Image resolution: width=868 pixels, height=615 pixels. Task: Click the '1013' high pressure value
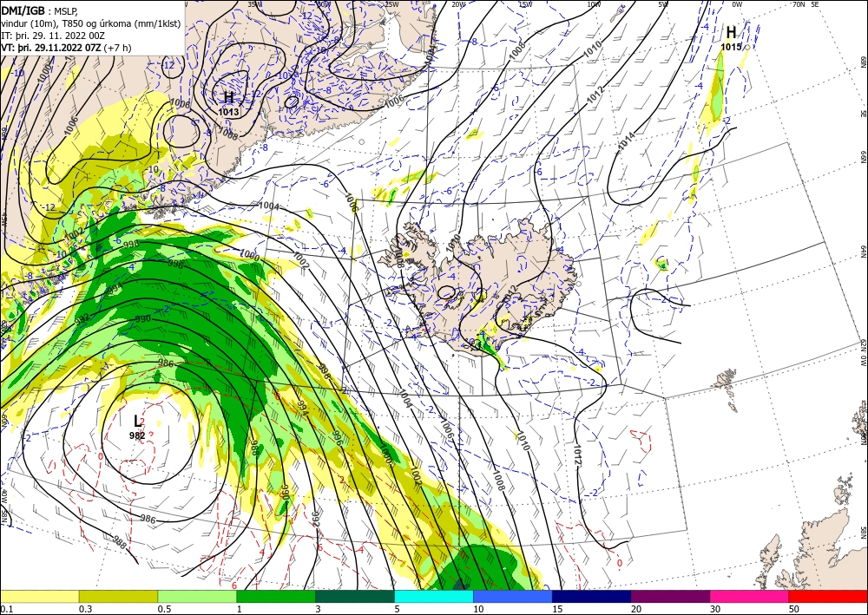[228, 112]
